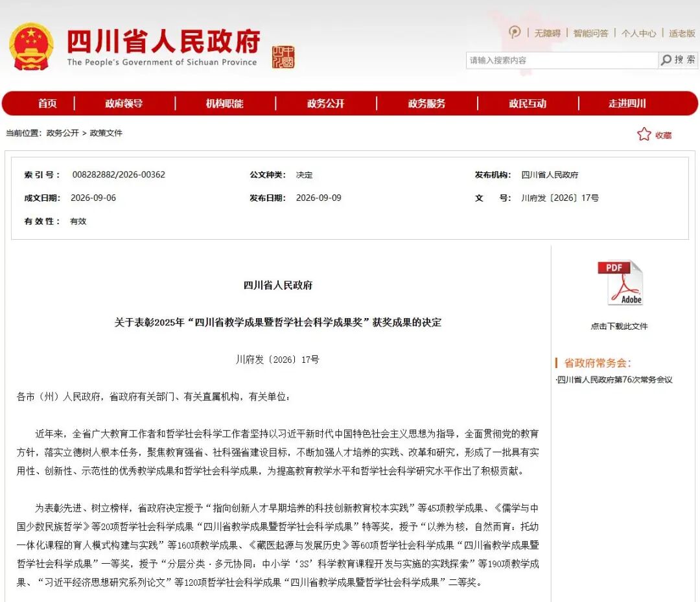Open the accessibility assistant icon
This screenshot has width=700, height=602.
pyautogui.click(x=515, y=32)
